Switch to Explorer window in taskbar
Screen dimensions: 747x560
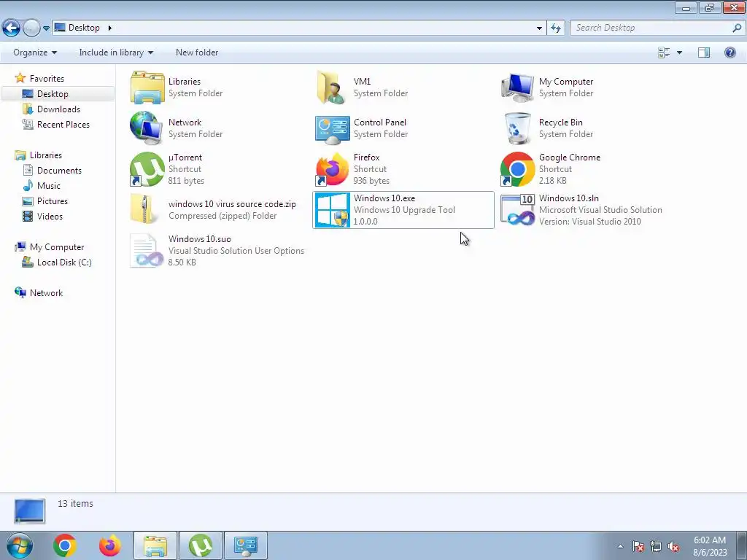(155, 545)
